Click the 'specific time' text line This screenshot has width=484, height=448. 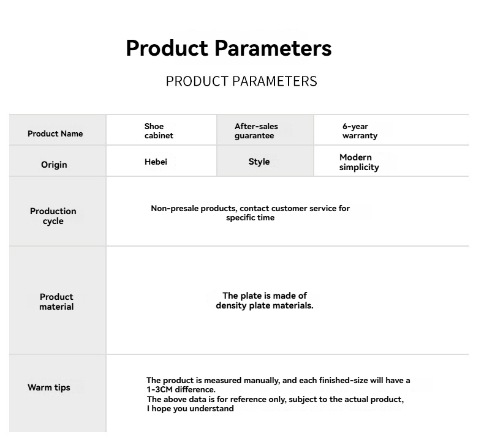pyautogui.click(x=250, y=218)
